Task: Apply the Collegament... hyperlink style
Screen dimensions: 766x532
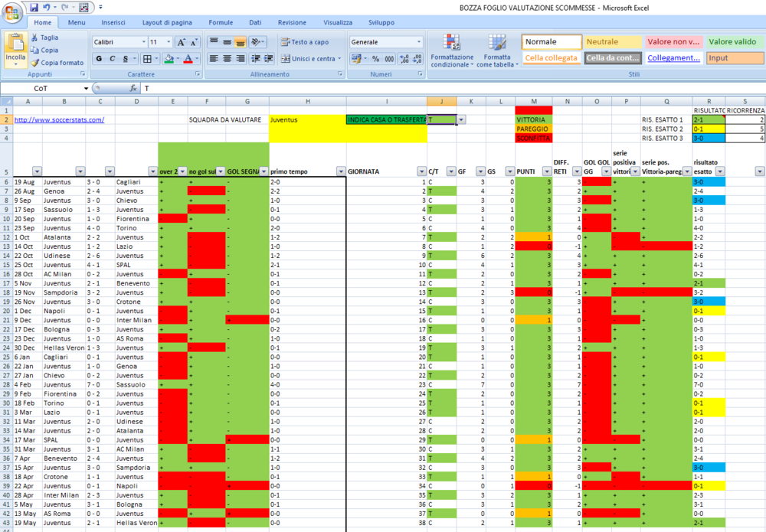Action: point(673,58)
